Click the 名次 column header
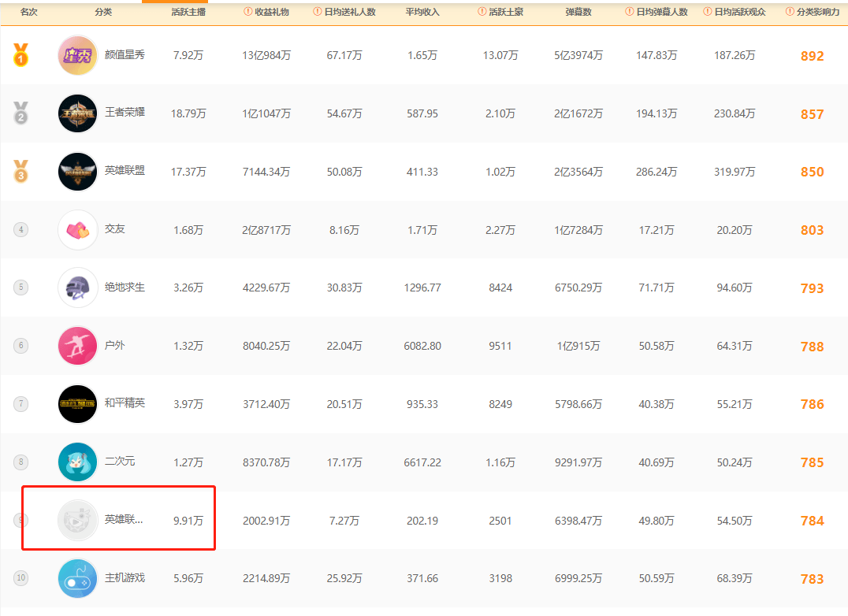The image size is (848, 616). [x=29, y=12]
